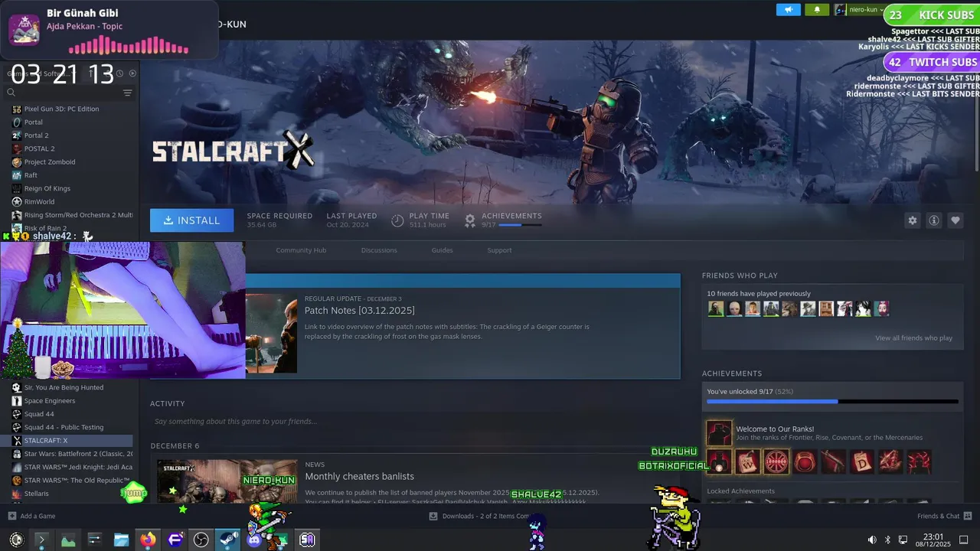Open Monthly cheaters banlists news

coord(359,476)
